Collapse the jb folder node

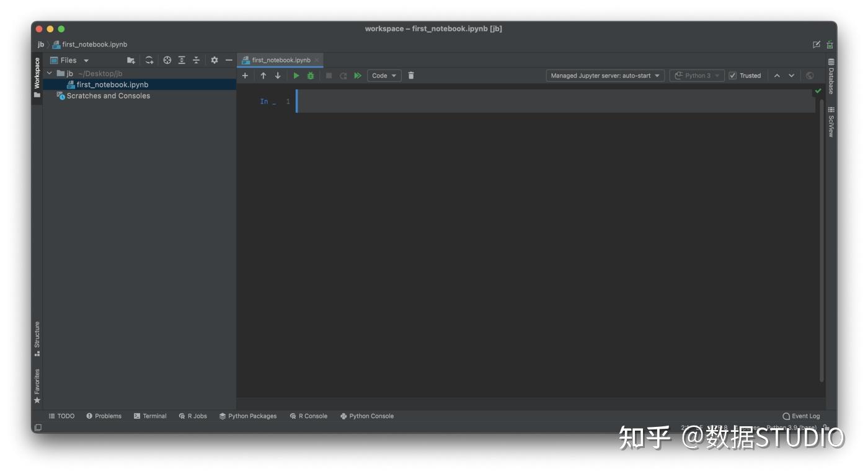click(x=49, y=72)
